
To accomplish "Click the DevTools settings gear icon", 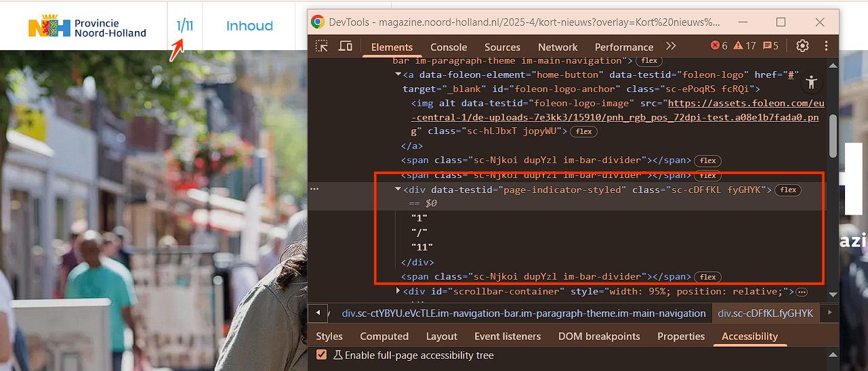I will coord(802,46).
